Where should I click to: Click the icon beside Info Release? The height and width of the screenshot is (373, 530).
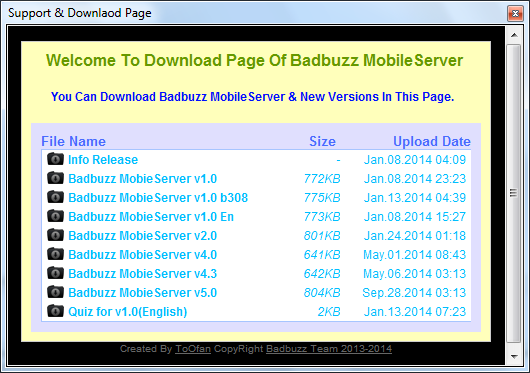[x=55, y=159]
